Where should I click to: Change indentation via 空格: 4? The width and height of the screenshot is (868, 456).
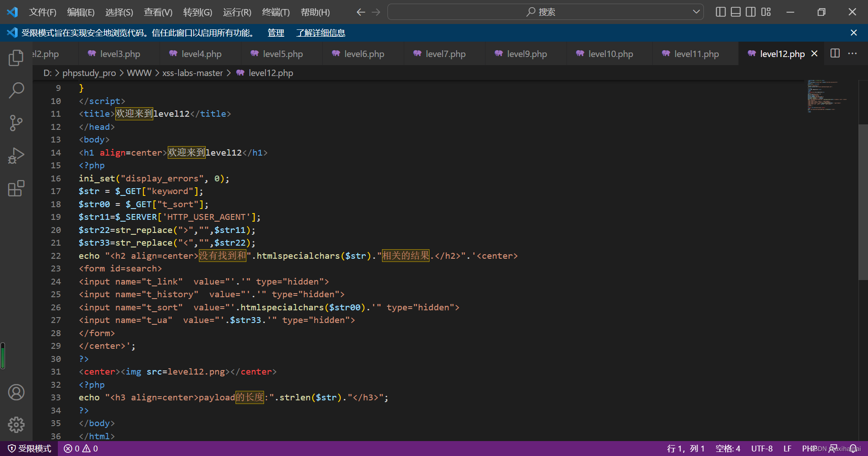click(x=728, y=449)
